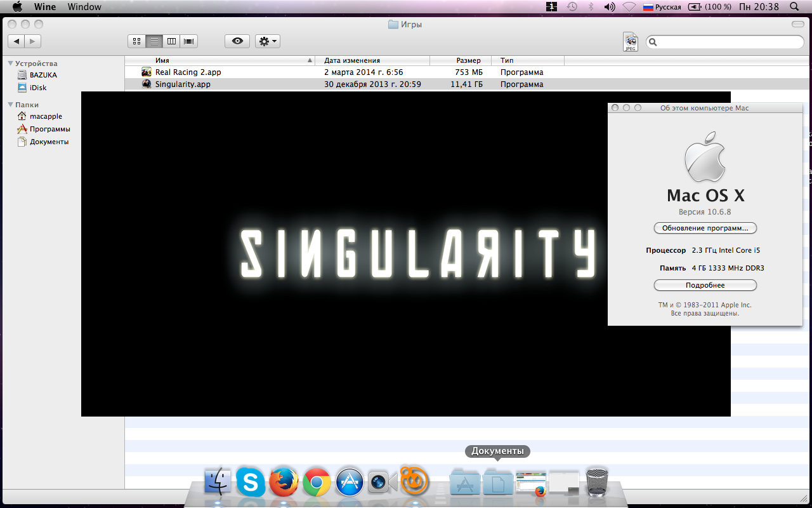The width and height of the screenshot is (812, 508).
Task: Open the Action gear dropdown menu
Action: pyautogui.click(x=268, y=41)
